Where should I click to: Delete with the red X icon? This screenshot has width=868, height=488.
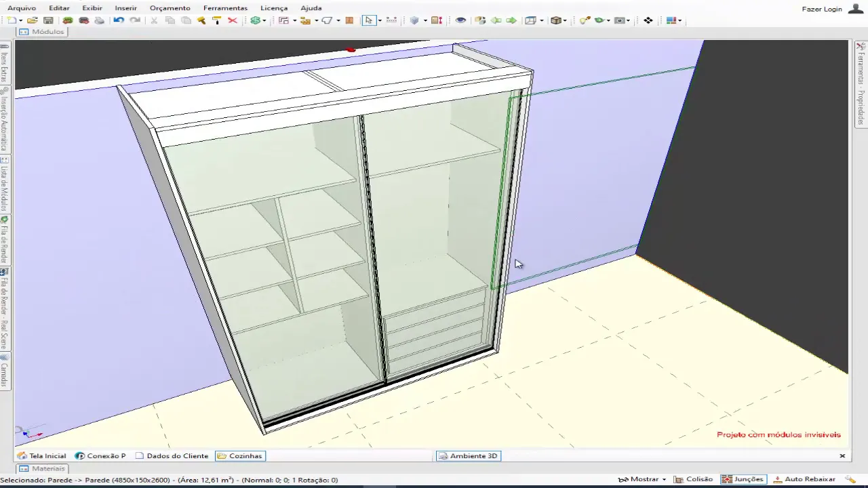coord(233,20)
